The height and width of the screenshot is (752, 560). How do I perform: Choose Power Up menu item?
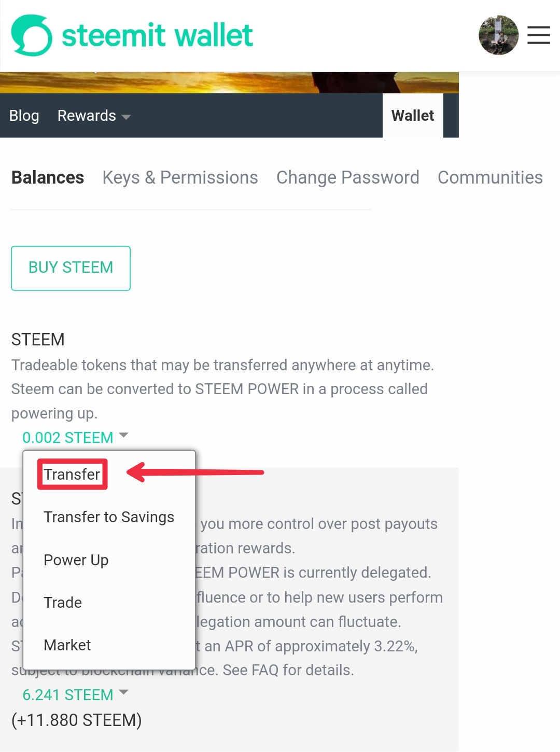[x=76, y=560]
